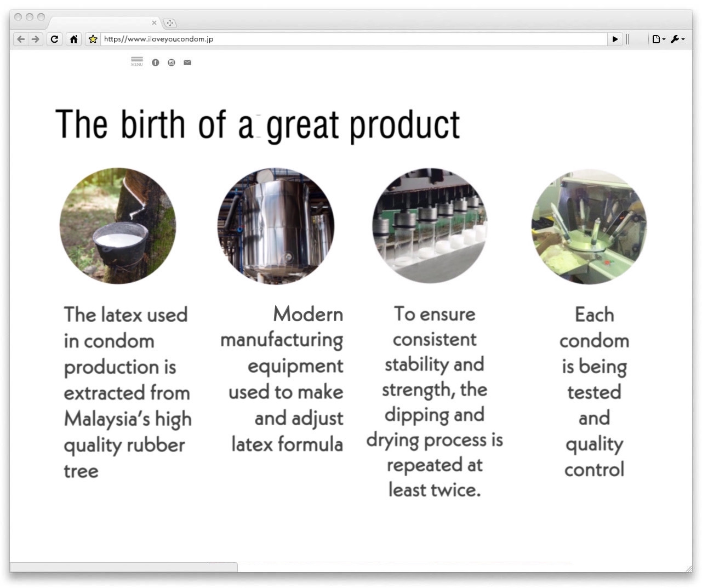This screenshot has height=588, width=702.
Task: Close the current browser tab
Action: coord(154,22)
